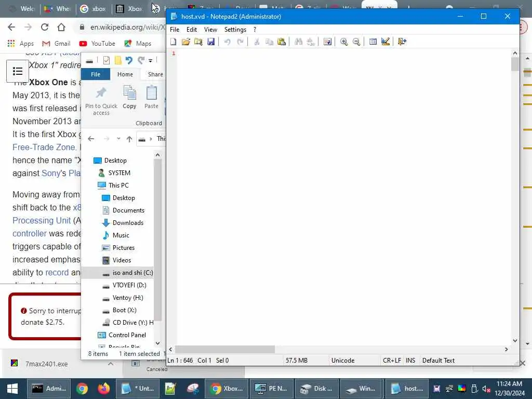This screenshot has width=532, height=399.
Task: Click the File tab in File Explorer ribbon
Action: pos(96,74)
